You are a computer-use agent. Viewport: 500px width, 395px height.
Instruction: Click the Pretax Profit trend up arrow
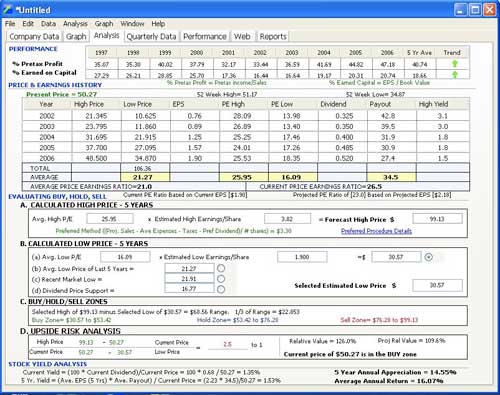(454, 64)
